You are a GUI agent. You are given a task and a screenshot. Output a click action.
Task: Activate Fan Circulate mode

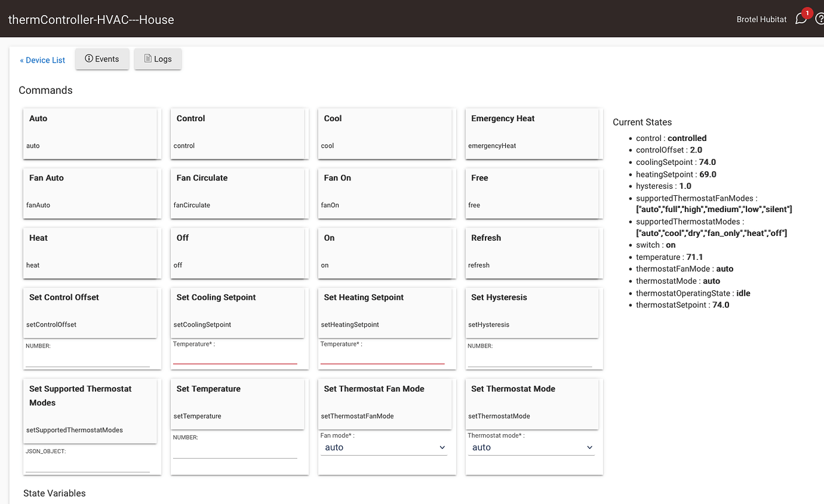pos(238,193)
